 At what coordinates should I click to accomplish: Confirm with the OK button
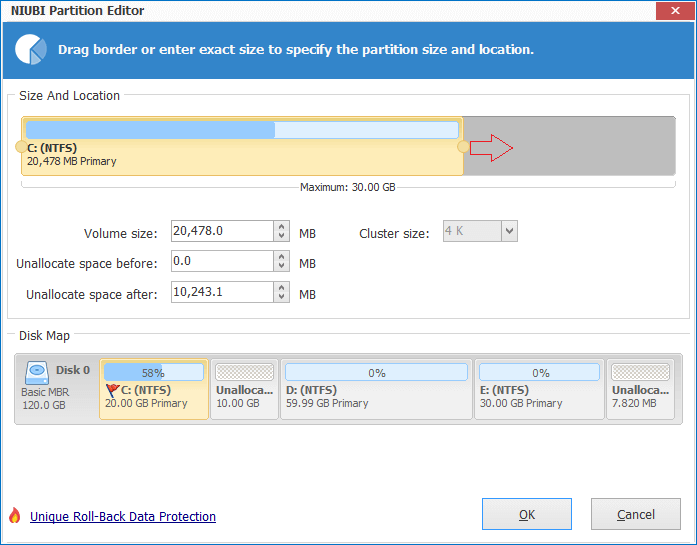[x=527, y=514]
